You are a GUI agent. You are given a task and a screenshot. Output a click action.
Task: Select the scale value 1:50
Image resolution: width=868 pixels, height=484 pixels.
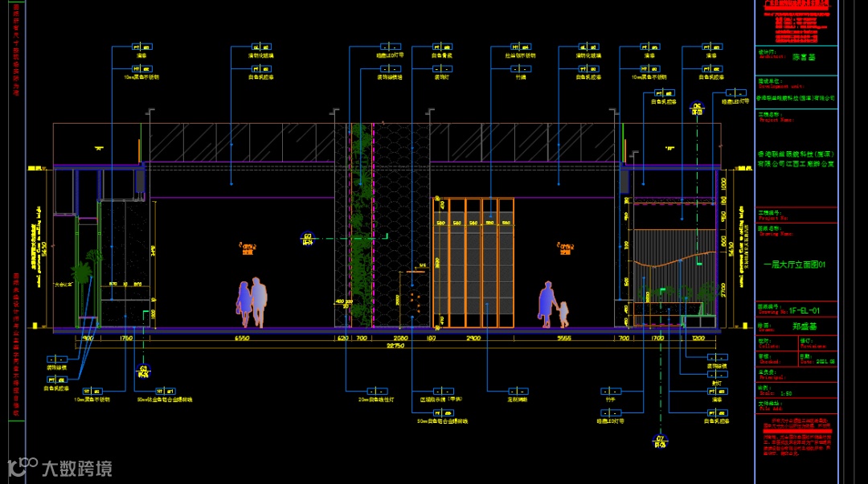(x=786, y=394)
